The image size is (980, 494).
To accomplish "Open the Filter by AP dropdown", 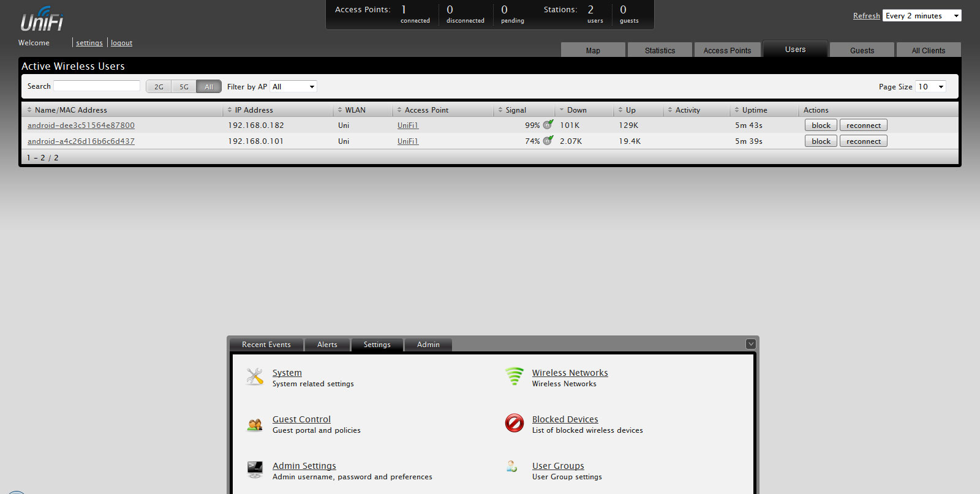I will click(x=293, y=87).
